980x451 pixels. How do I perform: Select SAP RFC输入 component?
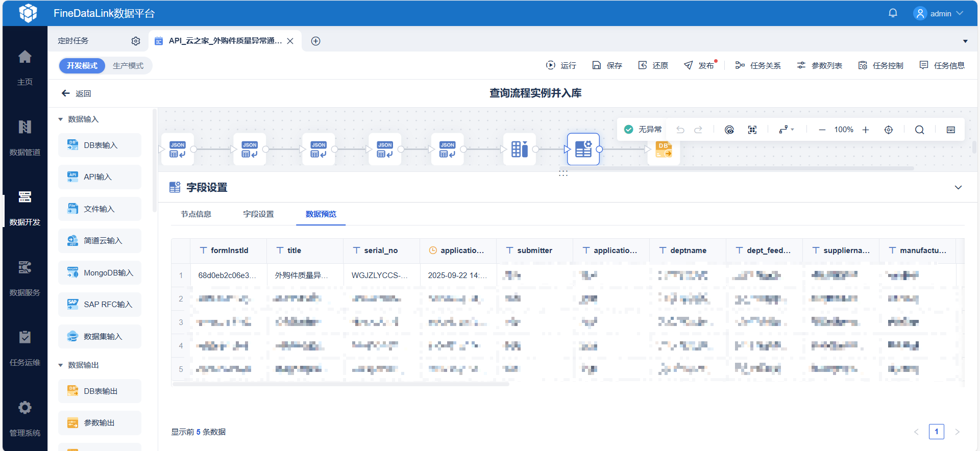pyautogui.click(x=100, y=305)
